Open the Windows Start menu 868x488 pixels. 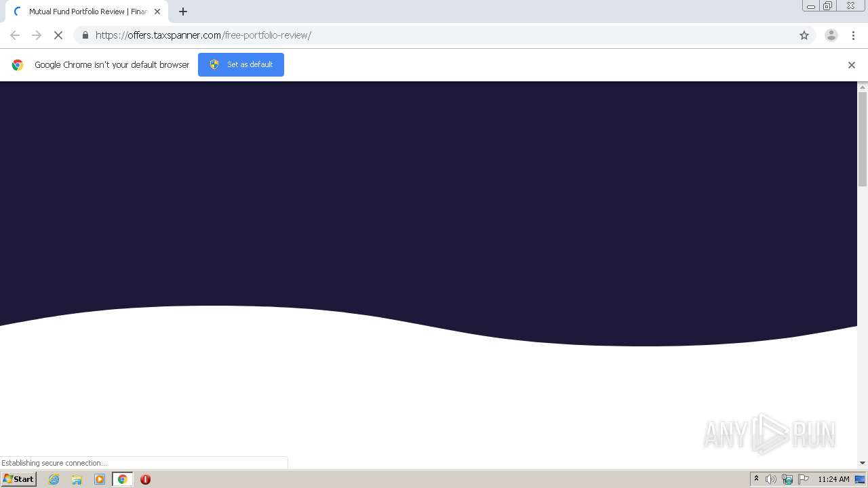[19, 479]
